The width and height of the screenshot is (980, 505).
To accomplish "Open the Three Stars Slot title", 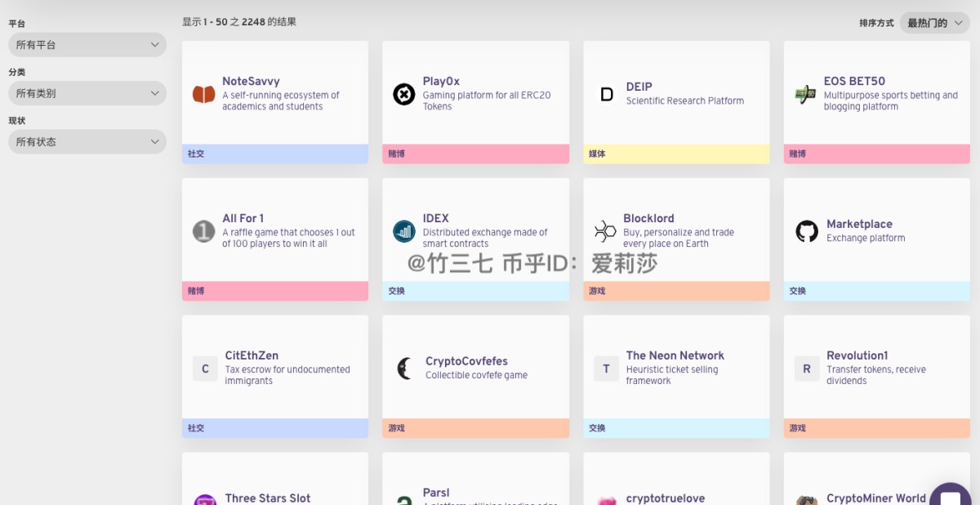I will (x=268, y=498).
